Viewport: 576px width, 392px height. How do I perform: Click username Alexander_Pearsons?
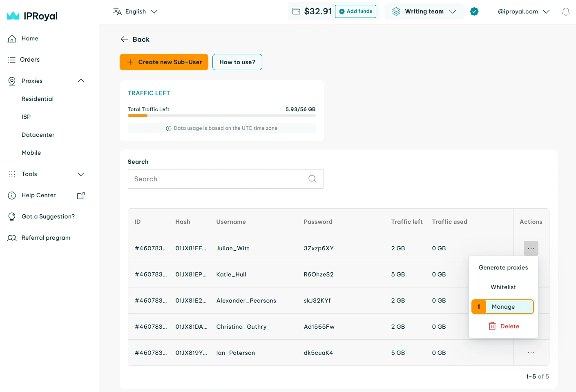tap(246, 301)
